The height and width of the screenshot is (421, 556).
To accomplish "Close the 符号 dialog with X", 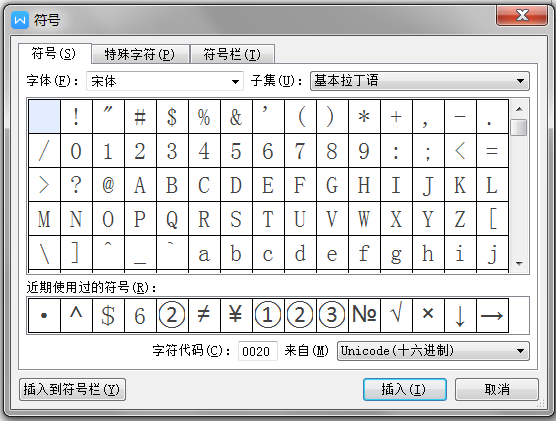I will pos(522,16).
